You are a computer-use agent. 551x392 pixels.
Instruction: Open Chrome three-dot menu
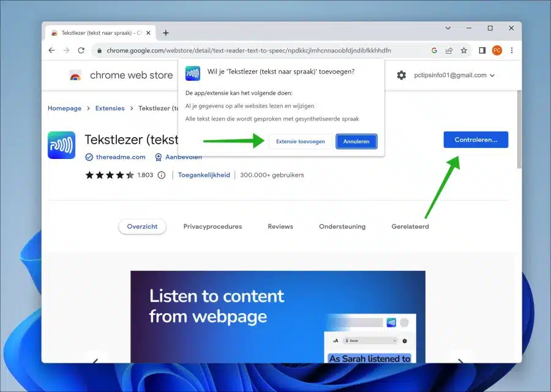click(512, 51)
